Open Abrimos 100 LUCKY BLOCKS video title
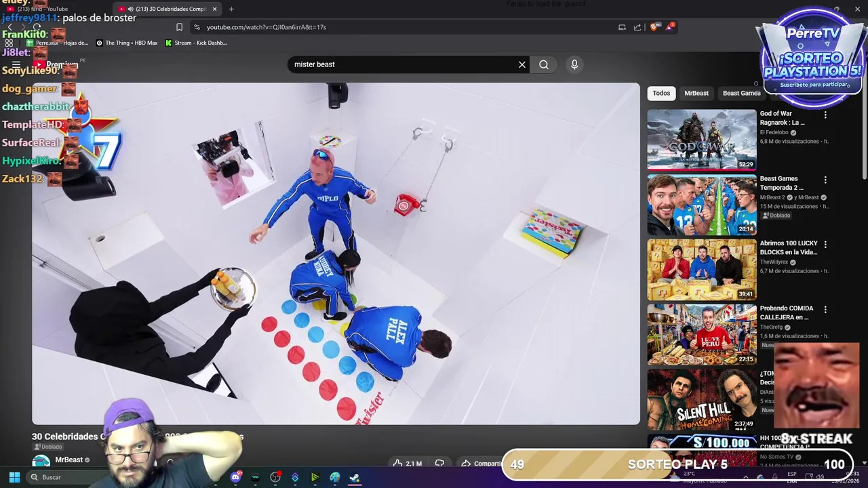The width and height of the screenshot is (868, 488). pyautogui.click(x=788, y=247)
